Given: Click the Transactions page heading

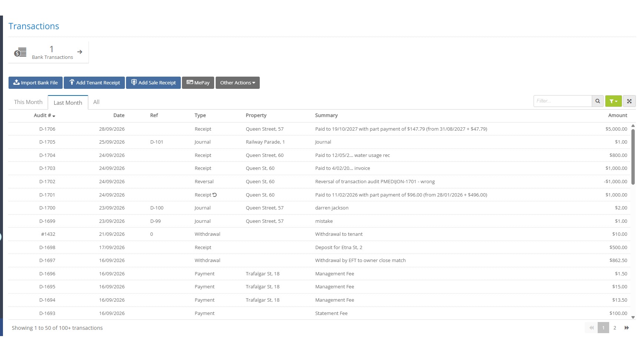Looking at the screenshot, I should [x=34, y=26].
